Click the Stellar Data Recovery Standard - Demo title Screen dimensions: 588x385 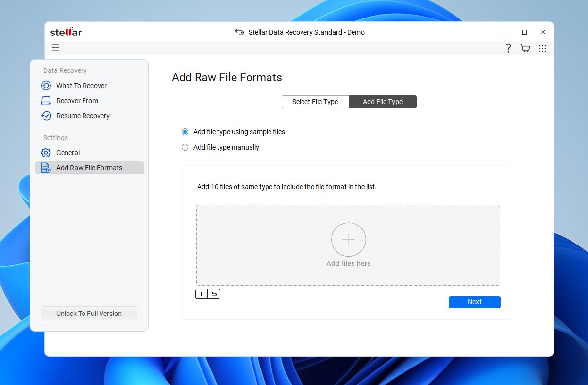point(306,32)
